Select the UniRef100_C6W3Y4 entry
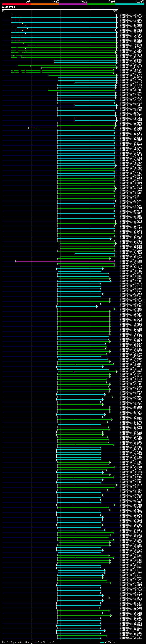This screenshot has height=644, width=146. pyautogui.click(x=131, y=485)
